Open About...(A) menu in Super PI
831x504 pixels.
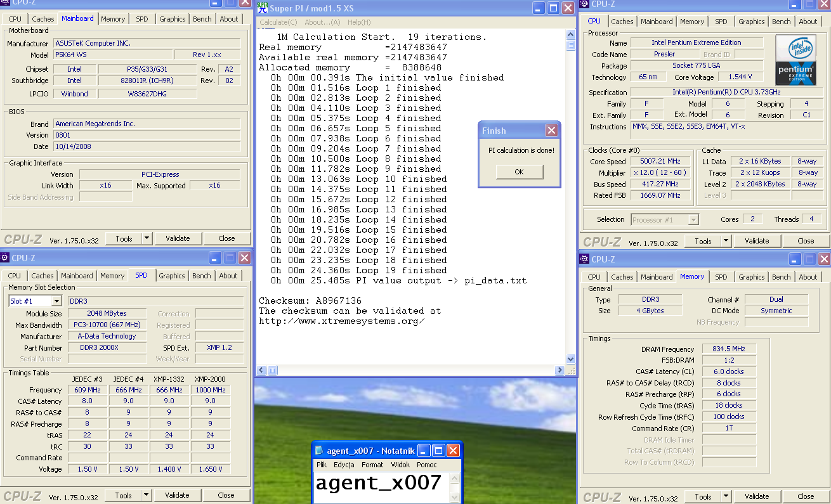coord(322,22)
